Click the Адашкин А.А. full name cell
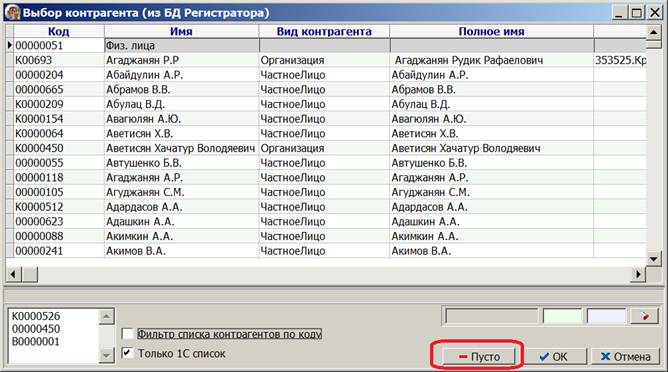The height and width of the screenshot is (372, 668). 491,222
